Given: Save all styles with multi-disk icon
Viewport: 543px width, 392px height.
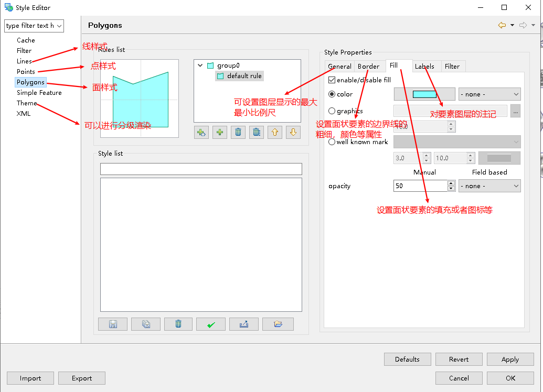Looking at the screenshot, I should pos(146,324).
